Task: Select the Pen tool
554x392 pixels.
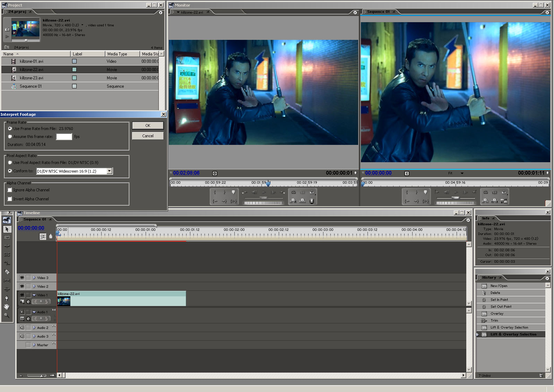Action: [x=7, y=298]
